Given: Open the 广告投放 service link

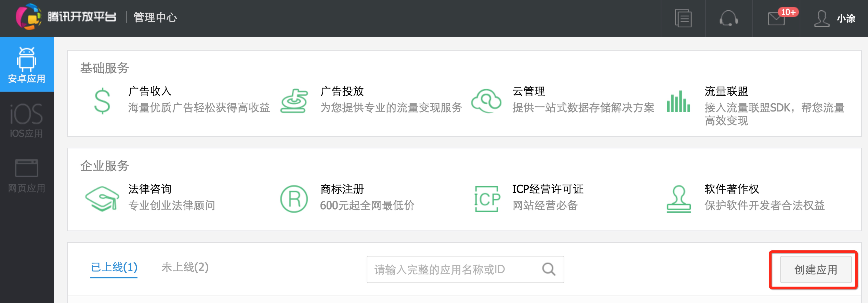Looking at the screenshot, I should coord(342,91).
